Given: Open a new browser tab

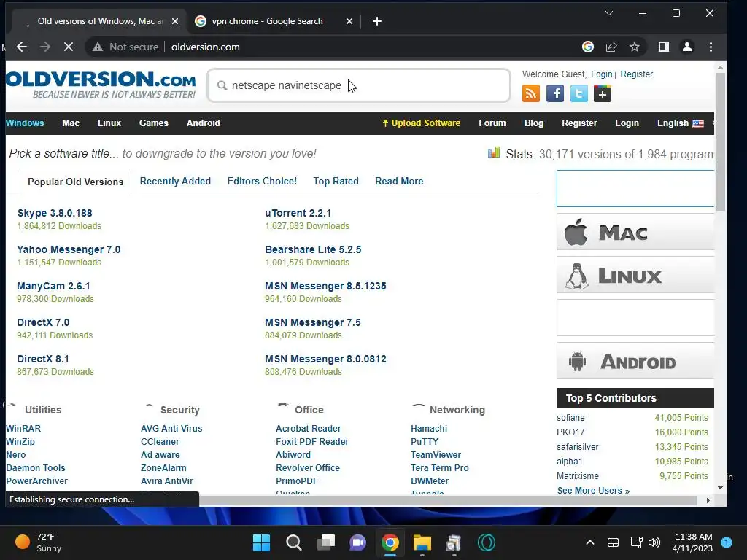Looking at the screenshot, I should tap(377, 21).
